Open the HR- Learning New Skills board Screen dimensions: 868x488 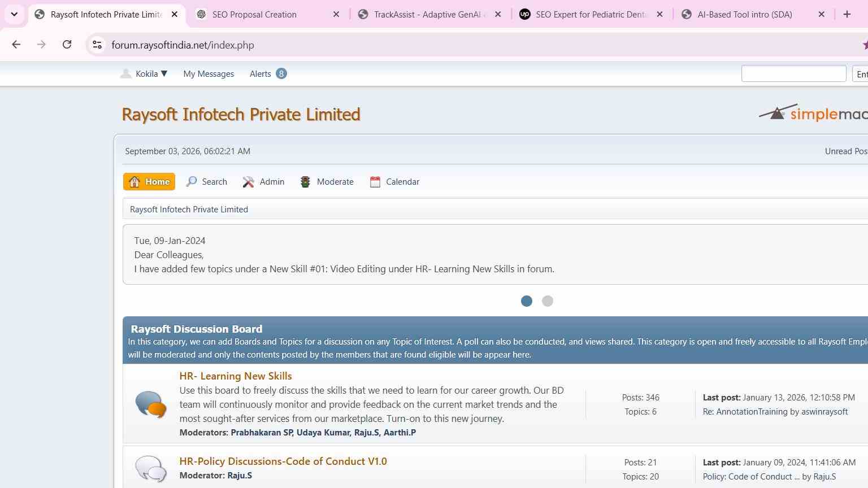236,376
